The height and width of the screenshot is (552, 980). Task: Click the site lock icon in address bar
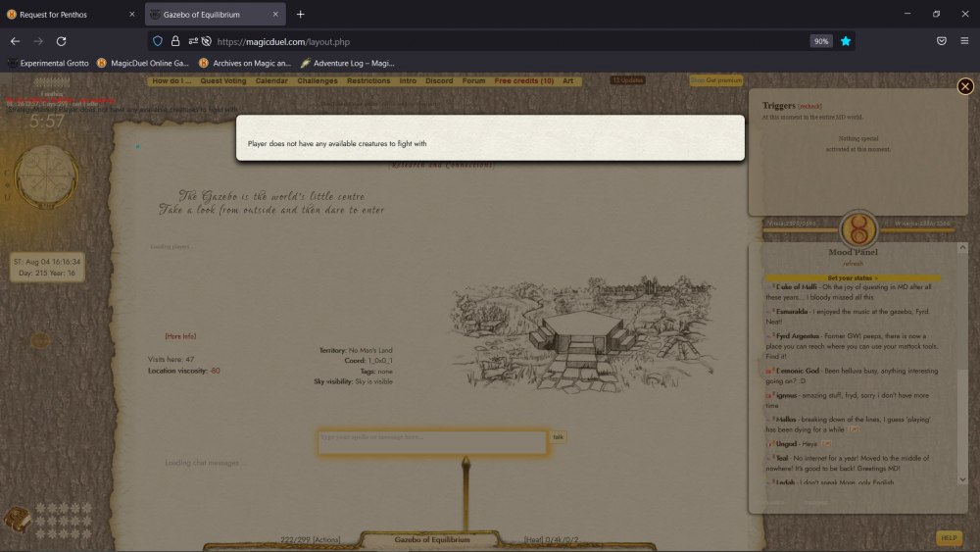(x=174, y=41)
